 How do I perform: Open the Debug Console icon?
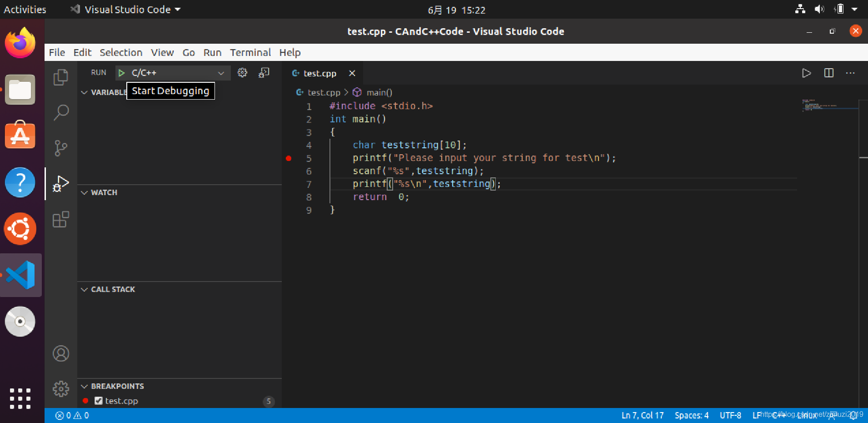(x=264, y=73)
